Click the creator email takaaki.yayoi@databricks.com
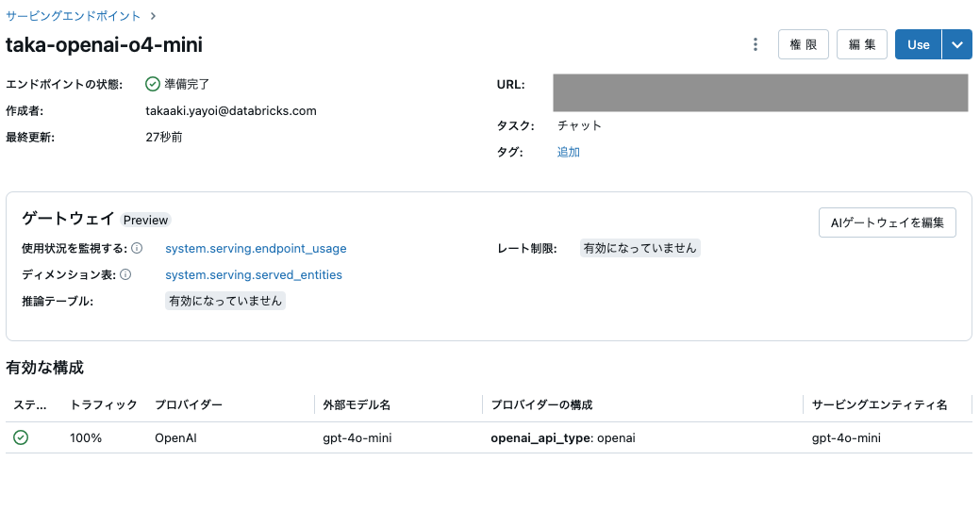980x527 pixels. [231, 110]
